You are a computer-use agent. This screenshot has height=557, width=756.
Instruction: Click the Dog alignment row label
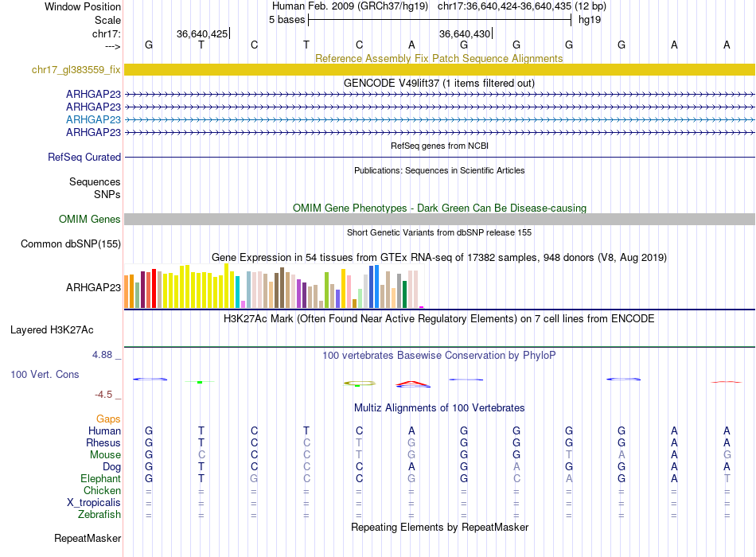pos(111,467)
